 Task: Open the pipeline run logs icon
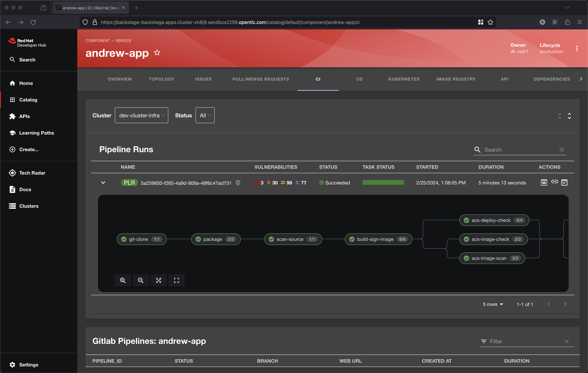[544, 183]
